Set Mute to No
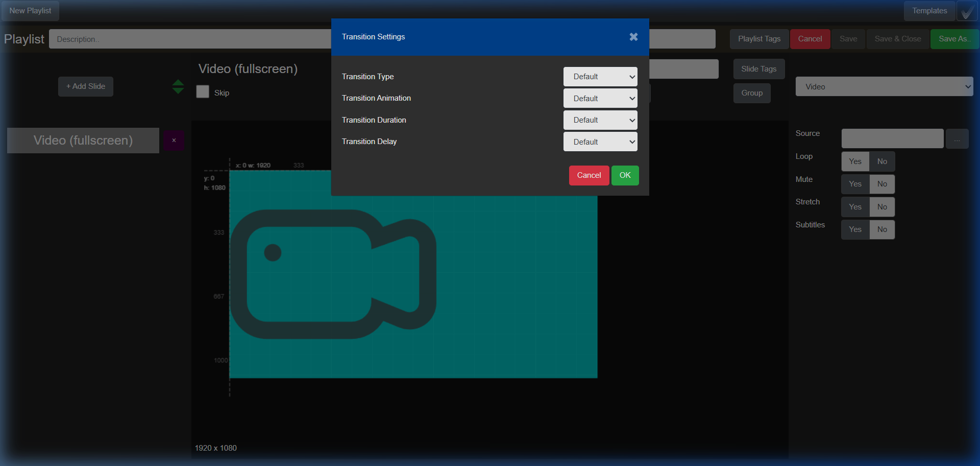This screenshot has width=980, height=466. point(882,184)
